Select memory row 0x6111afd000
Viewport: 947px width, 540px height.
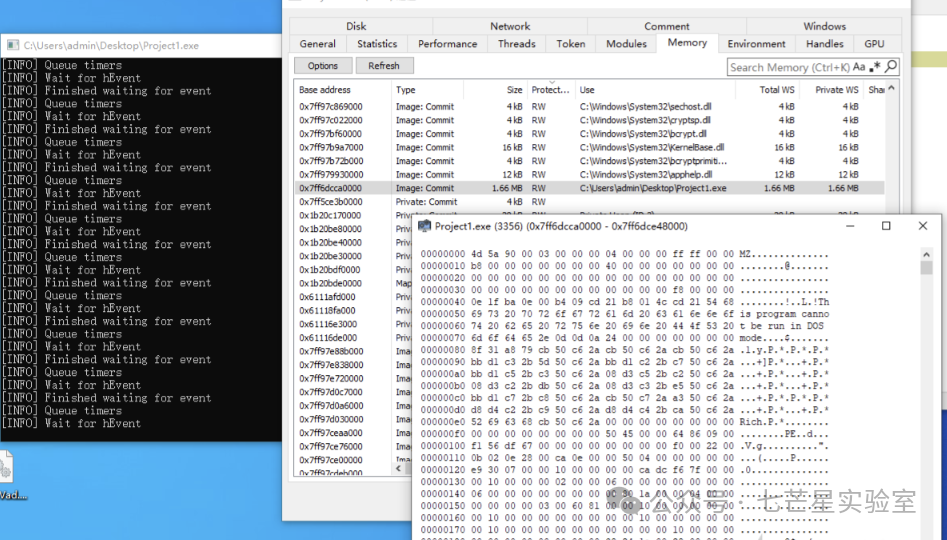[x=353, y=297]
